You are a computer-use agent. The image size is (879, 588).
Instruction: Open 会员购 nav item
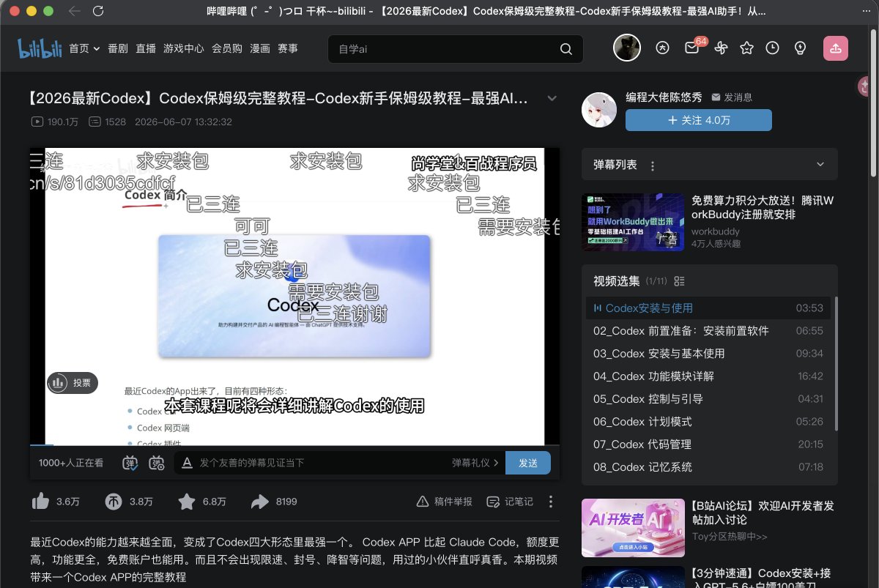click(227, 48)
